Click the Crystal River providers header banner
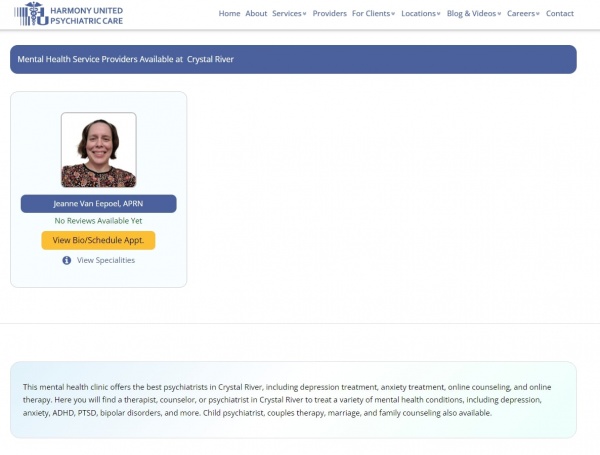Image resolution: width=600 pixels, height=455 pixels. coord(293,59)
